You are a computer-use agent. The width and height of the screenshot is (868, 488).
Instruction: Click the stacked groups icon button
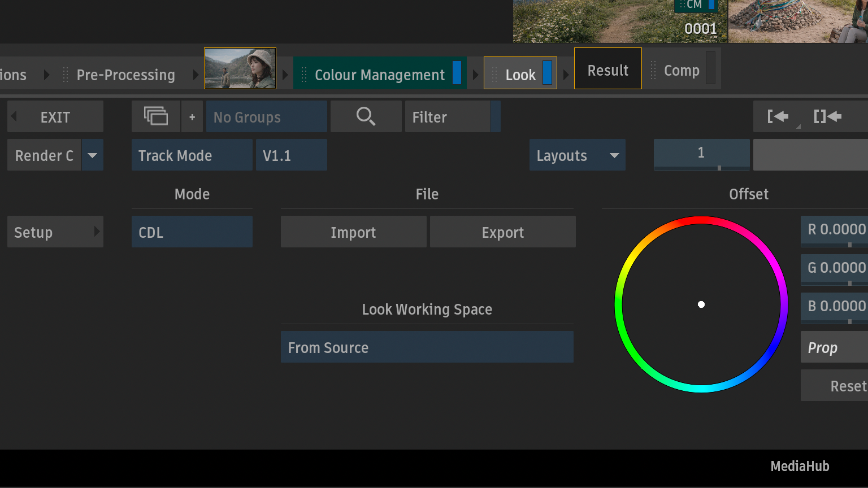pos(156,116)
